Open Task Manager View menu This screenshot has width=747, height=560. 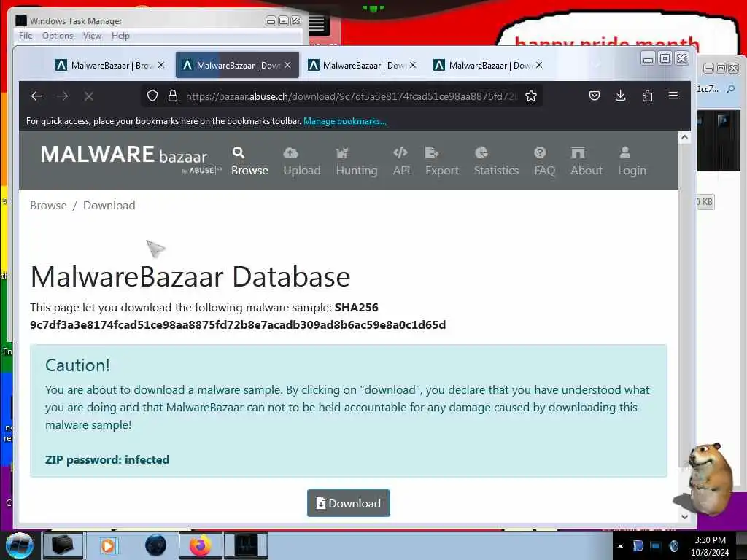pos(92,36)
